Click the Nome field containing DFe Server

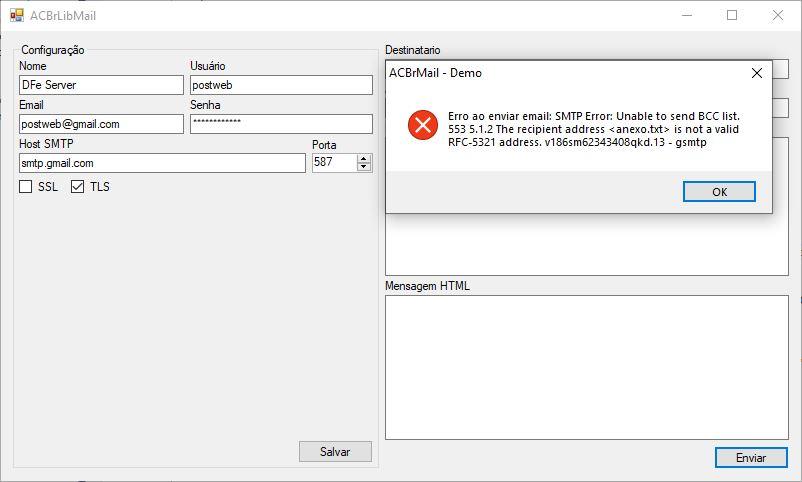coord(101,85)
